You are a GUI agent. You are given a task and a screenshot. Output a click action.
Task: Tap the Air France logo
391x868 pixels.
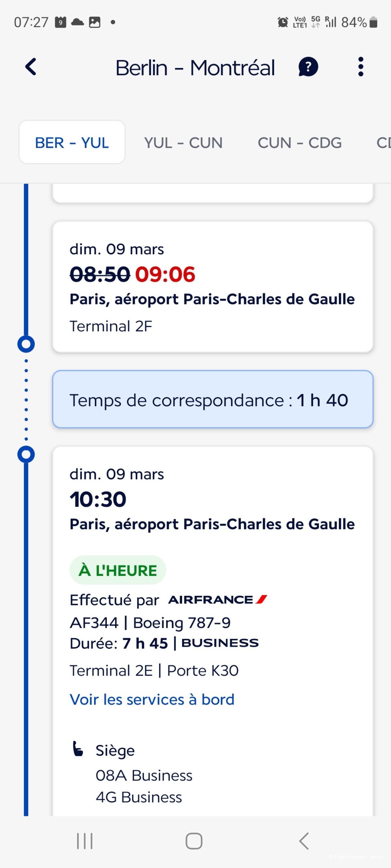[x=218, y=599]
